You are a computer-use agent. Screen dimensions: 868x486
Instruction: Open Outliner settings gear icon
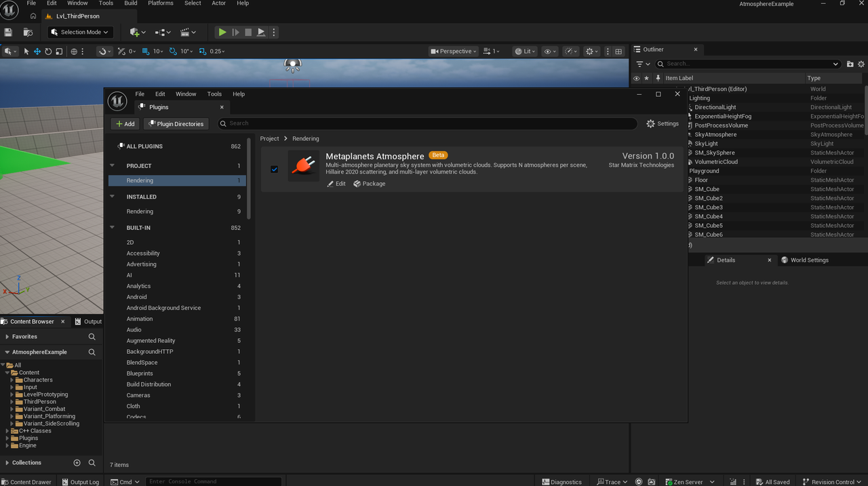862,64
